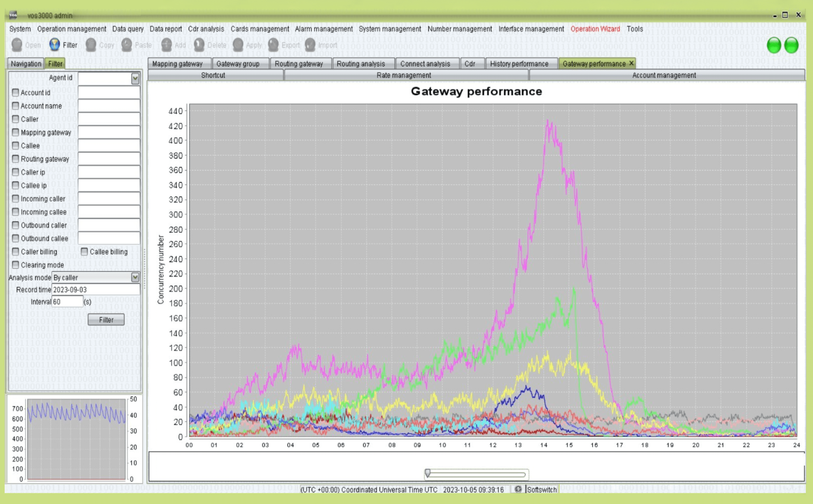This screenshot has height=504, width=813.
Task: Click the Paste toolbar icon
Action: coord(127,45)
